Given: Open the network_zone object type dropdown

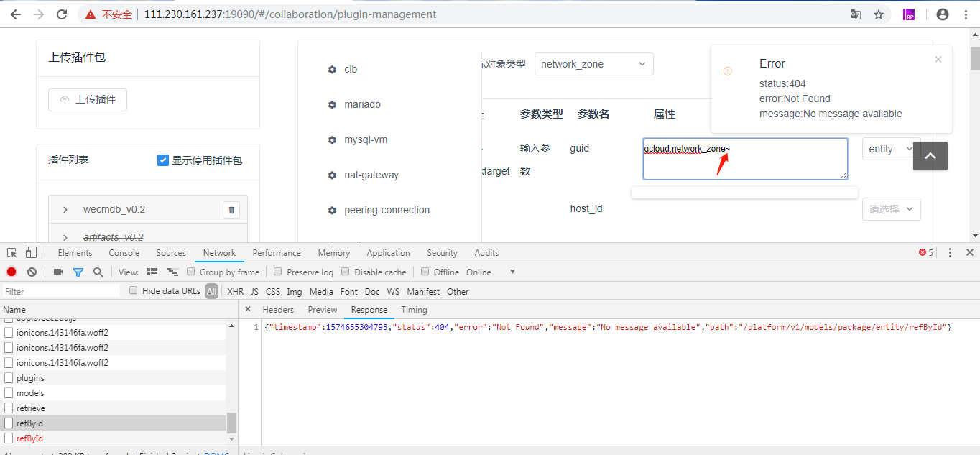Looking at the screenshot, I should coord(593,64).
